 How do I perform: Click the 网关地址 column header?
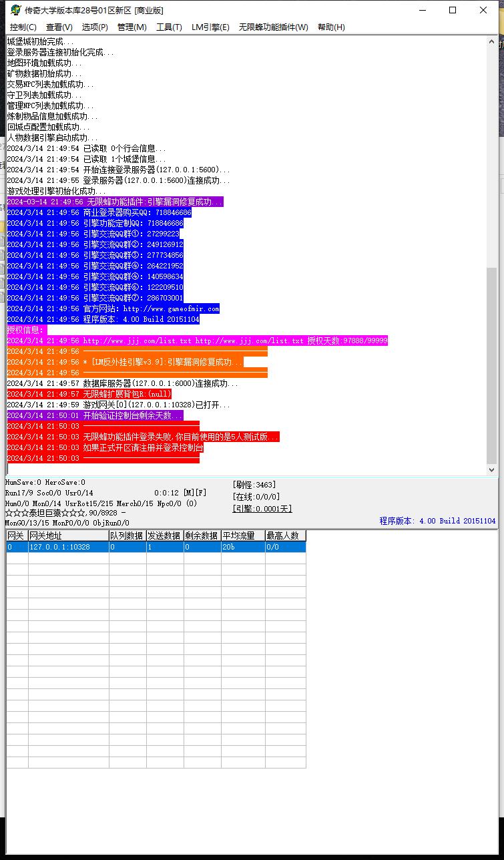tap(69, 535)
